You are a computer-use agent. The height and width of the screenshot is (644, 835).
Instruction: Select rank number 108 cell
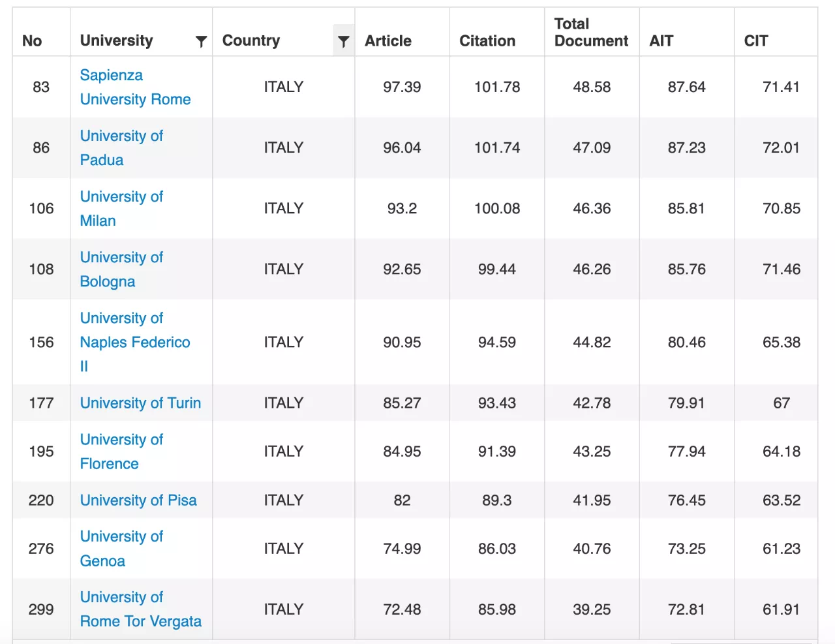tap(41, 269)
